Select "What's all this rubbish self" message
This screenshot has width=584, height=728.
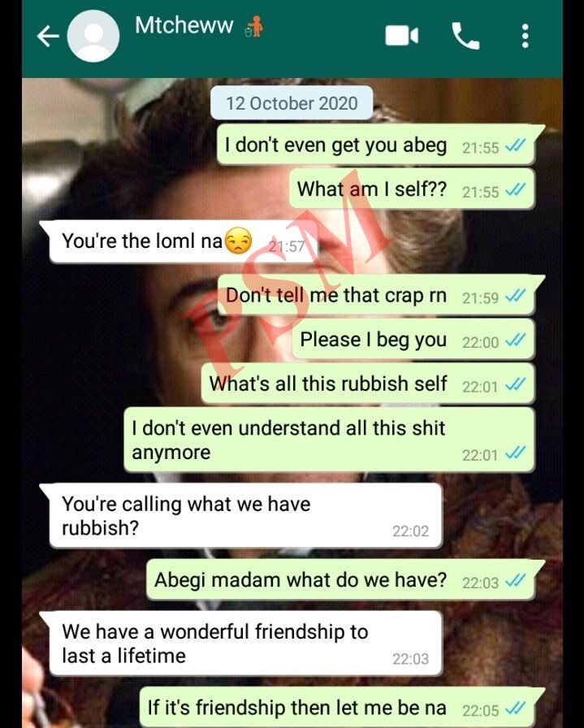coord(368,384)
